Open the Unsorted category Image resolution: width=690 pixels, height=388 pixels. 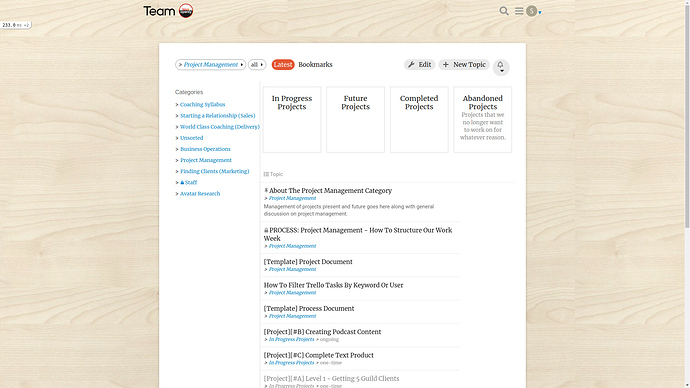click(191, 138)
